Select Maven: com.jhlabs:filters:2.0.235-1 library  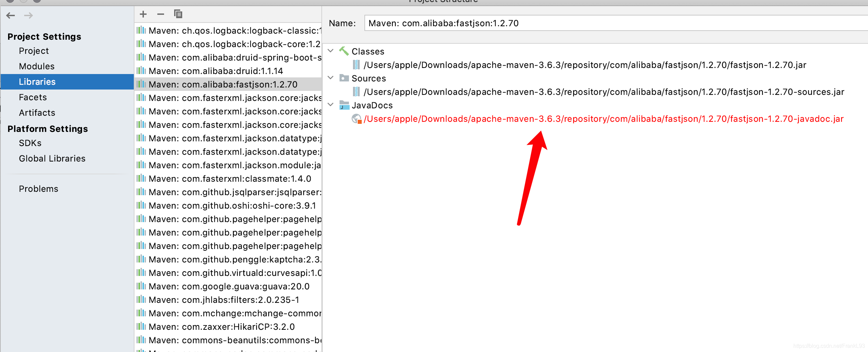pyautogui.click(x=228, y=300)
